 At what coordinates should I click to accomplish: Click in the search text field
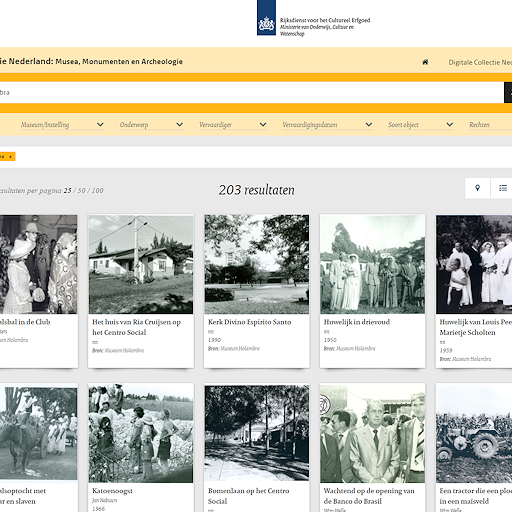[252, 92]
